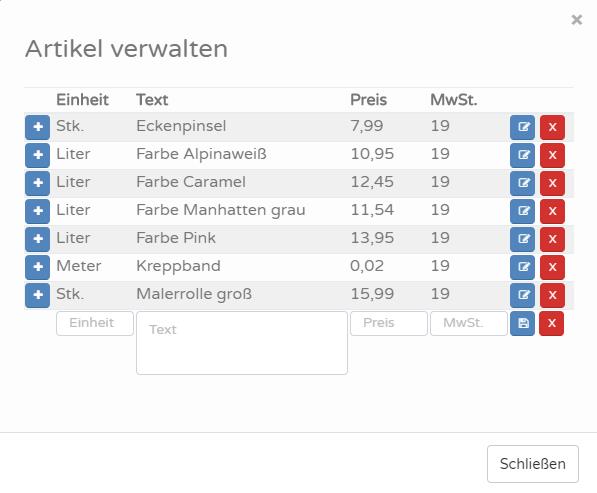The height and width of the screenshot is (493, 597).
Task: Click the Schließen button
Action: tap(533, 464)
